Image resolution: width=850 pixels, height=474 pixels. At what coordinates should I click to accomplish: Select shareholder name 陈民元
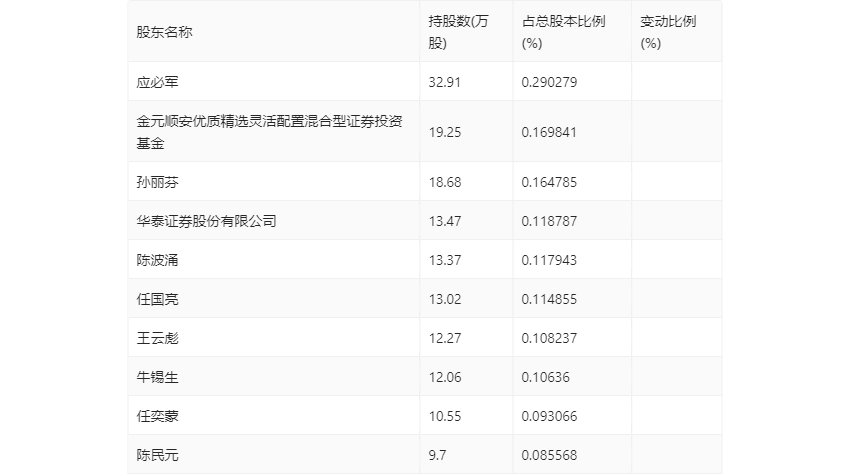point(157,455)
